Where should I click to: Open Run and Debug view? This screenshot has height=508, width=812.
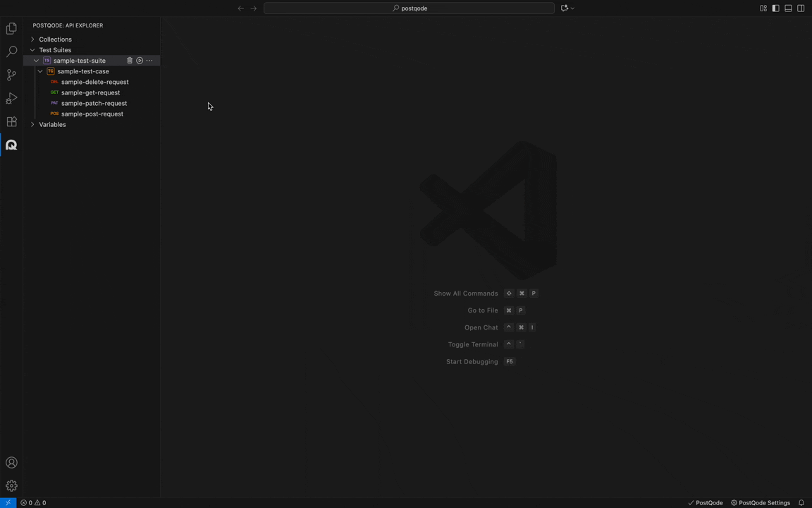click(11, 98)
